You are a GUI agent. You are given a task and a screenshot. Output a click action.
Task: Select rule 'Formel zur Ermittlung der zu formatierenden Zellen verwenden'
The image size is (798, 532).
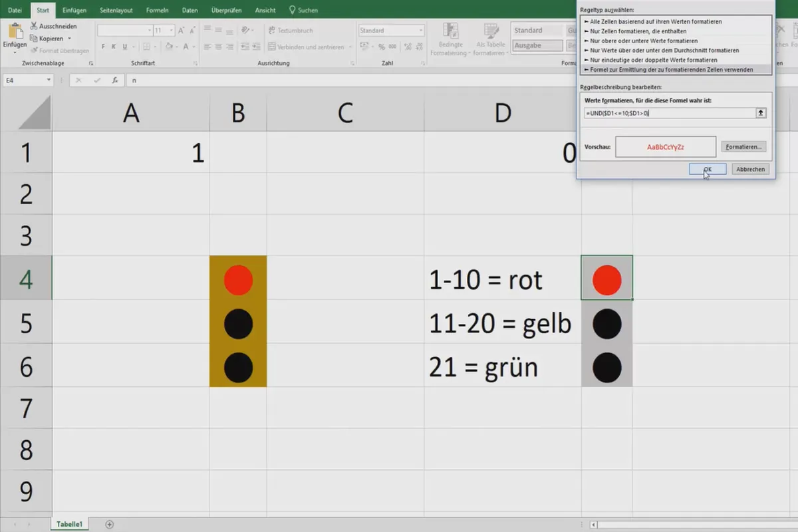(676, 69)
